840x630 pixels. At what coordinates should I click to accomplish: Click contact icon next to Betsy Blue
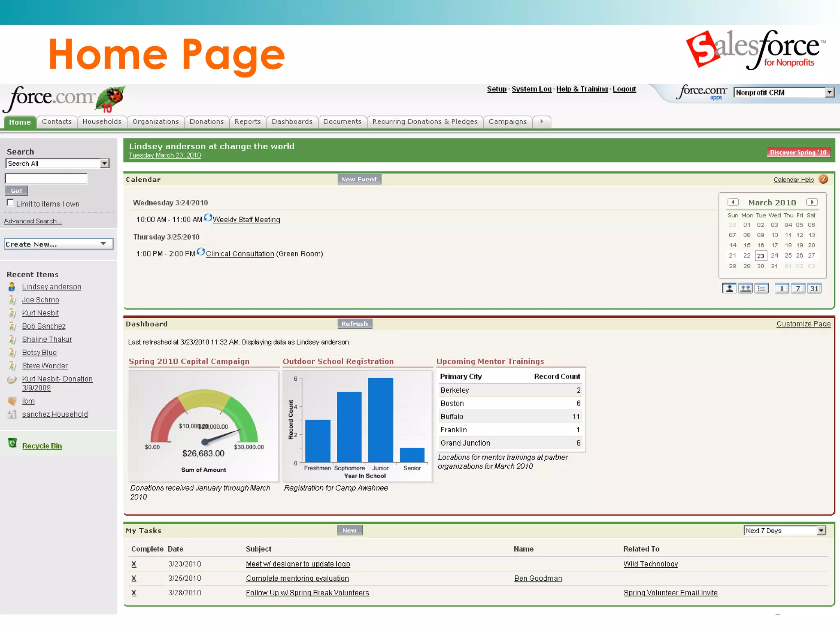12,352
